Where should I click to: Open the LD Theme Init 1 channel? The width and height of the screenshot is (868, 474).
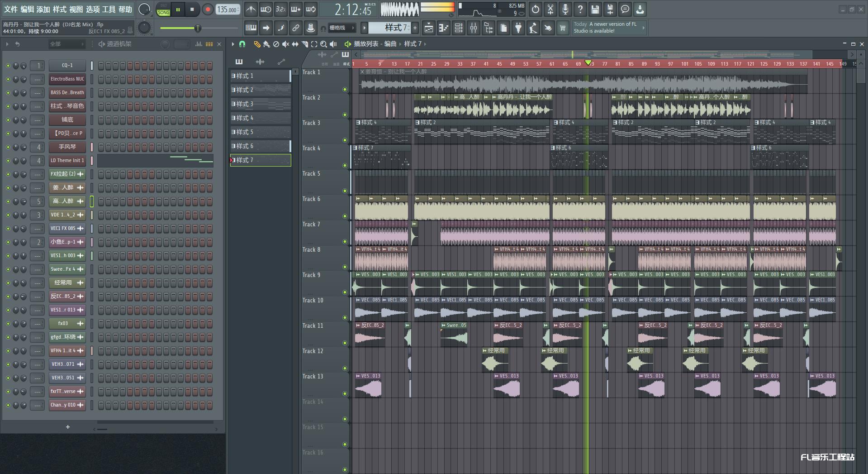click(x=67, y=161)
